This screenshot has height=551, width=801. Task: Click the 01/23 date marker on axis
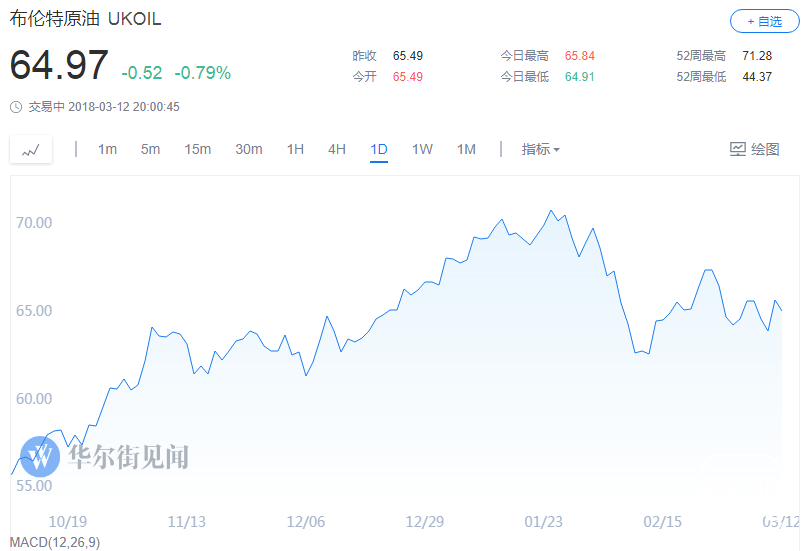click(x=544, y=521)
